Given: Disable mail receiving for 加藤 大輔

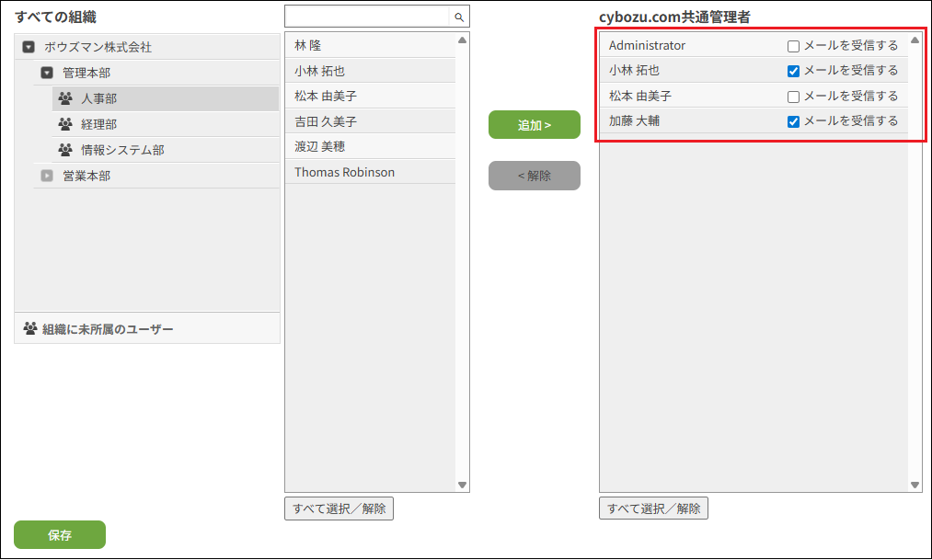Looking at the screenshot, I should tap(793, 121).
